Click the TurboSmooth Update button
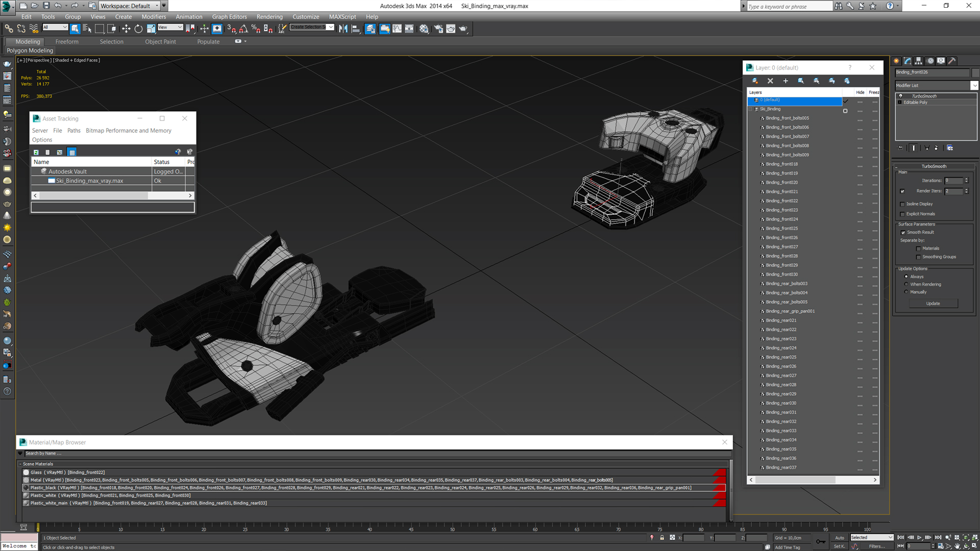This screenshot has height=551, width=980. (933, 304)
